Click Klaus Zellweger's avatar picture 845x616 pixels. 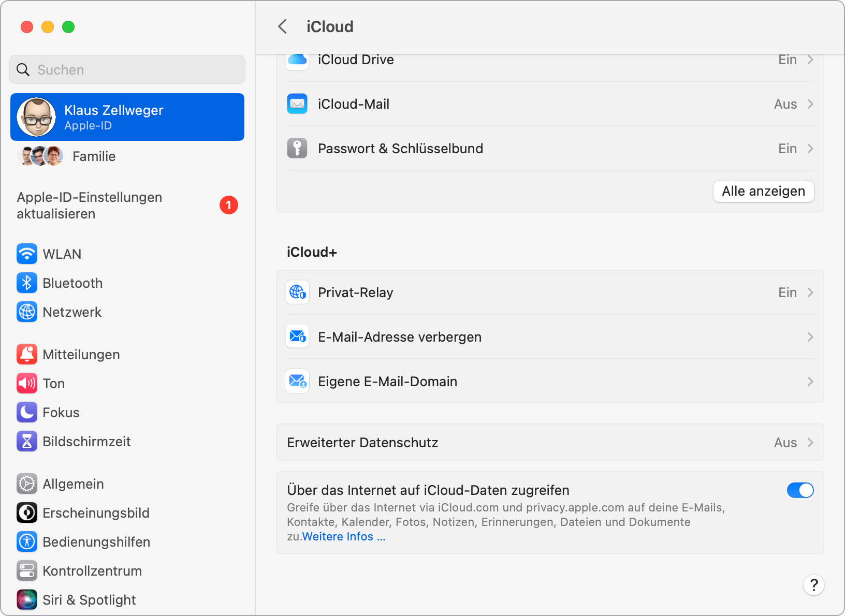pos(36,117)
